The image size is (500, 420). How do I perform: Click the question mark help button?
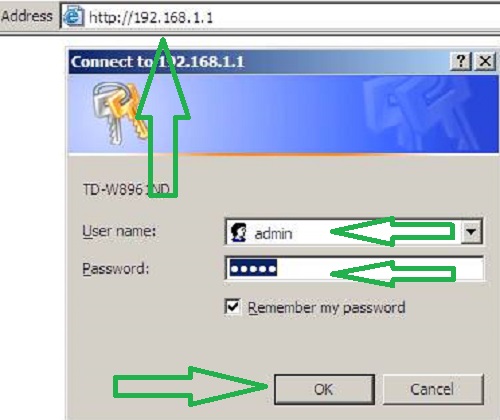tap(461, 61)
